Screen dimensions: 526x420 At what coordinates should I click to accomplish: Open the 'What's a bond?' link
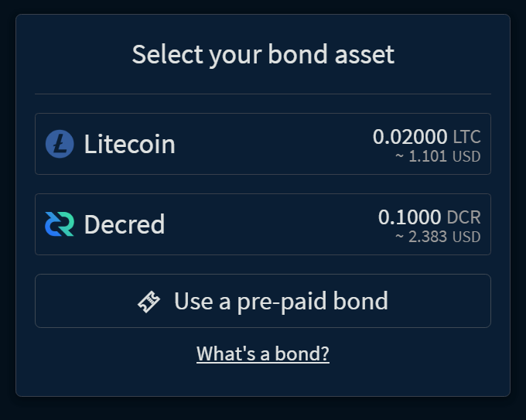[x=263, y=353]
